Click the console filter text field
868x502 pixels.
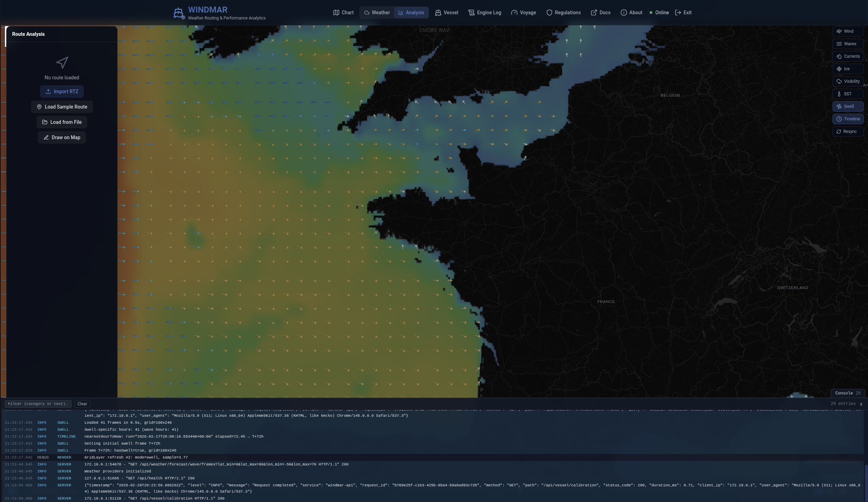coord(38,404)
